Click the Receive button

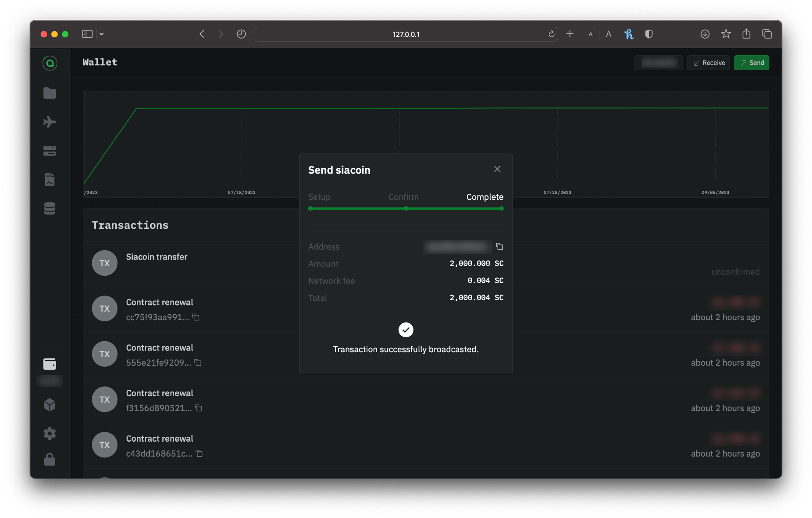pyautogui.click(x=708, y=63)
